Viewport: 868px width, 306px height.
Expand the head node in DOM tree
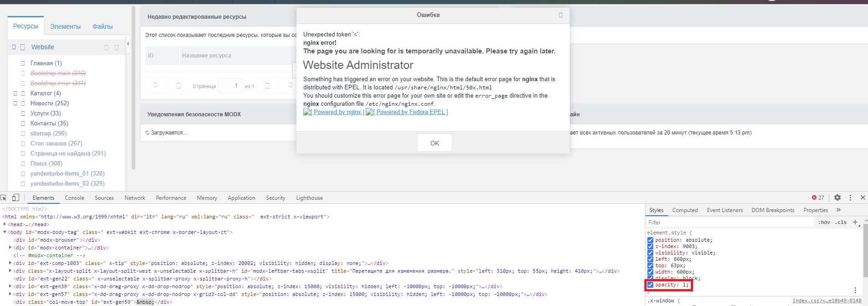(5, 224)
